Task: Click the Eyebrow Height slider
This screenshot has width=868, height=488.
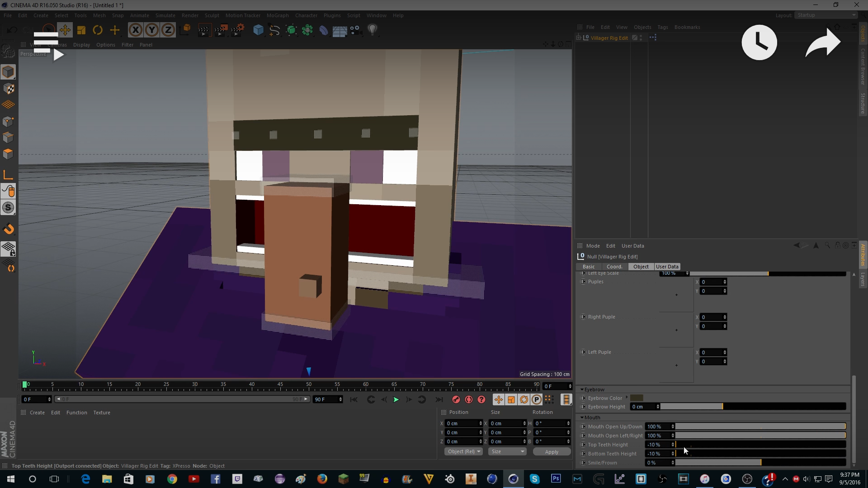Action: coord(753,407)
